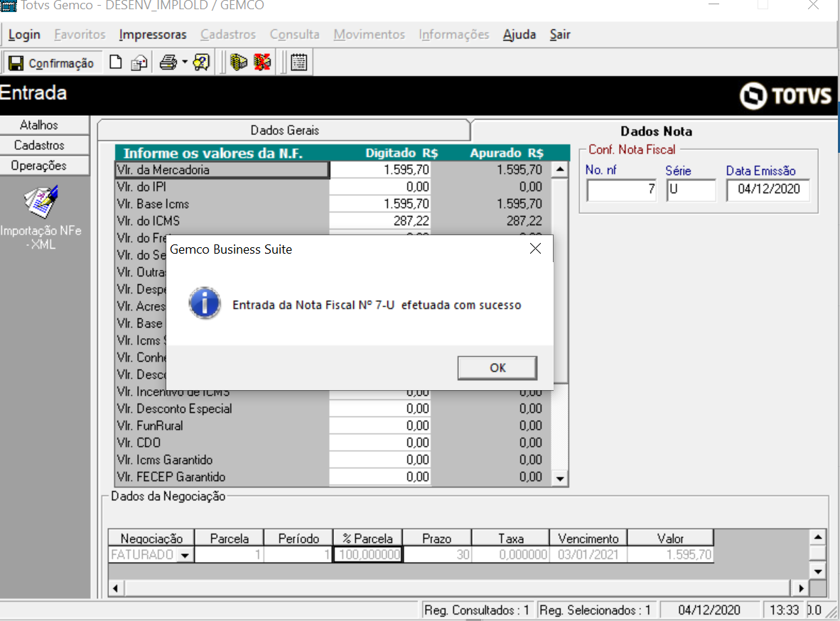Select the Operações sidebar button

[45, 166]
